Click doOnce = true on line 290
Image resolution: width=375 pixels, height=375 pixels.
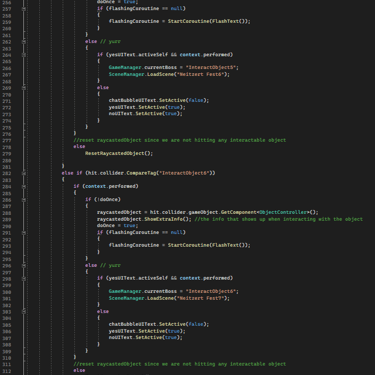point(116,226)
